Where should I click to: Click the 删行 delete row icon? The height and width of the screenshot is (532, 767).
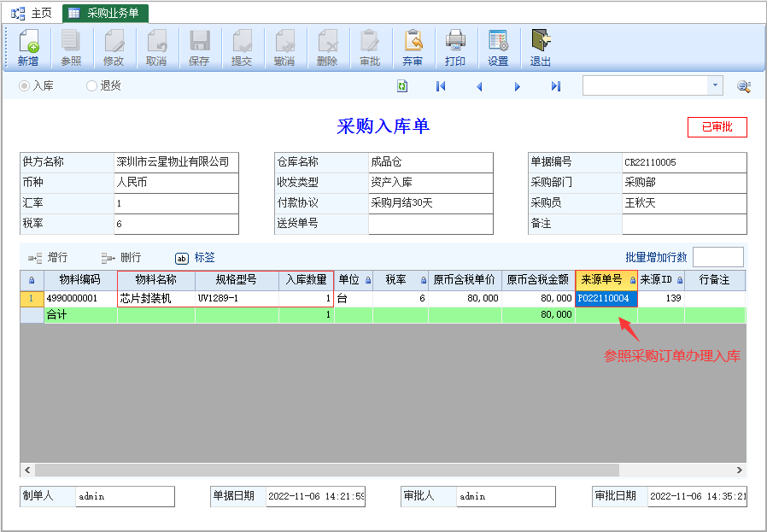(x=108, y=258)
